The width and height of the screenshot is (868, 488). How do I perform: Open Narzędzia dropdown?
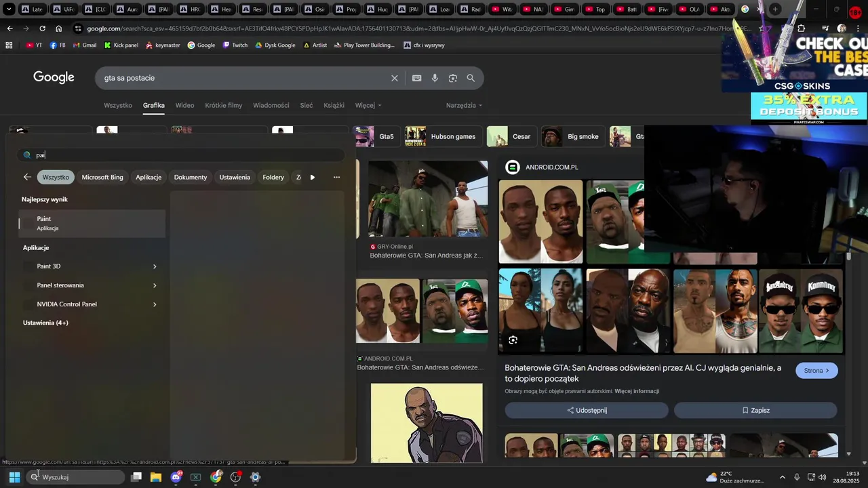(x=465, y=105)
